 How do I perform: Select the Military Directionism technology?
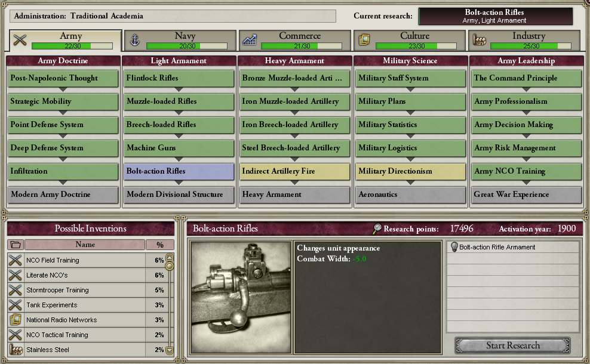click(411, 171)
